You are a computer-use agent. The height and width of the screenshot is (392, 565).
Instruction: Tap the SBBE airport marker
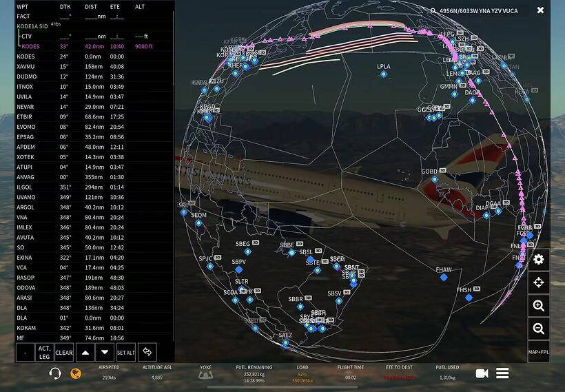[292, 253]
